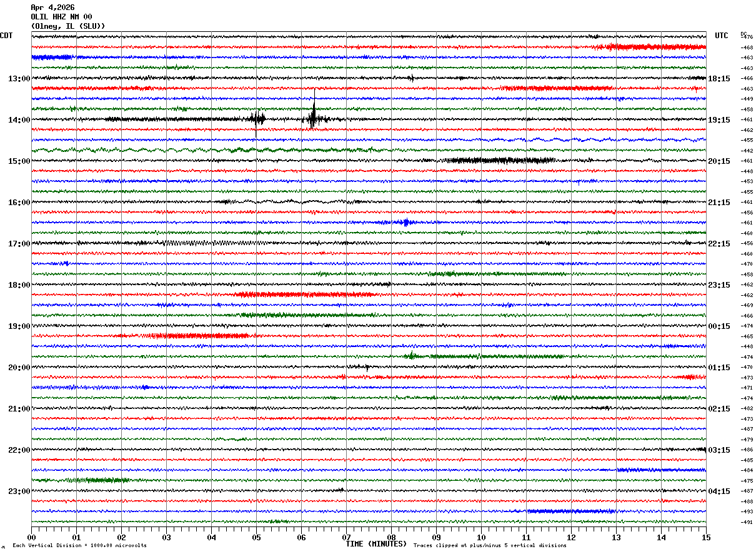Click the 18:15 UTC time label
This screenshot has width=756, height=554.
coord(719,79)
